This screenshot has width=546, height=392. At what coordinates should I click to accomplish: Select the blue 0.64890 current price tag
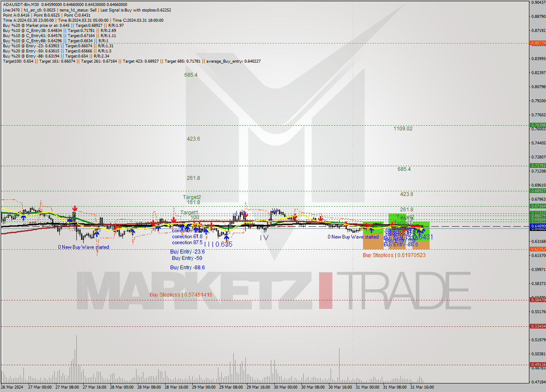(x=537, y=226)
